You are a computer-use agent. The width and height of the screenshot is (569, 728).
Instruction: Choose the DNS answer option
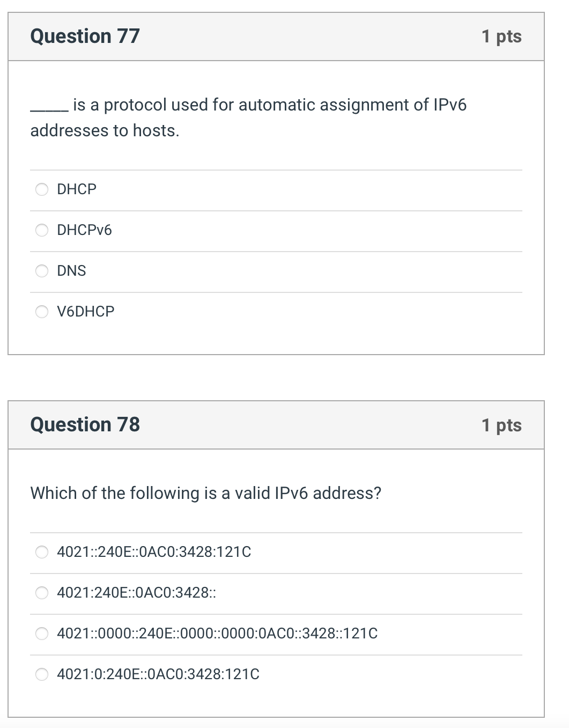coord(42,271)
